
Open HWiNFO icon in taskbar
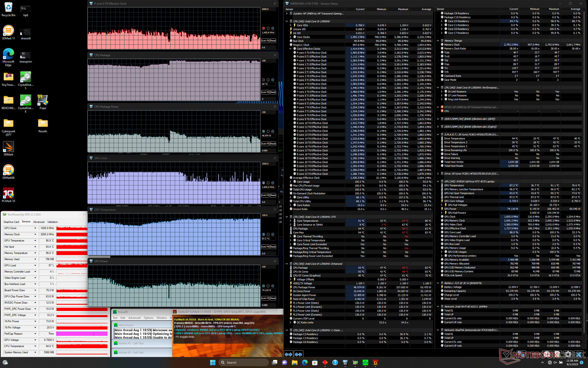click(345, 362)
